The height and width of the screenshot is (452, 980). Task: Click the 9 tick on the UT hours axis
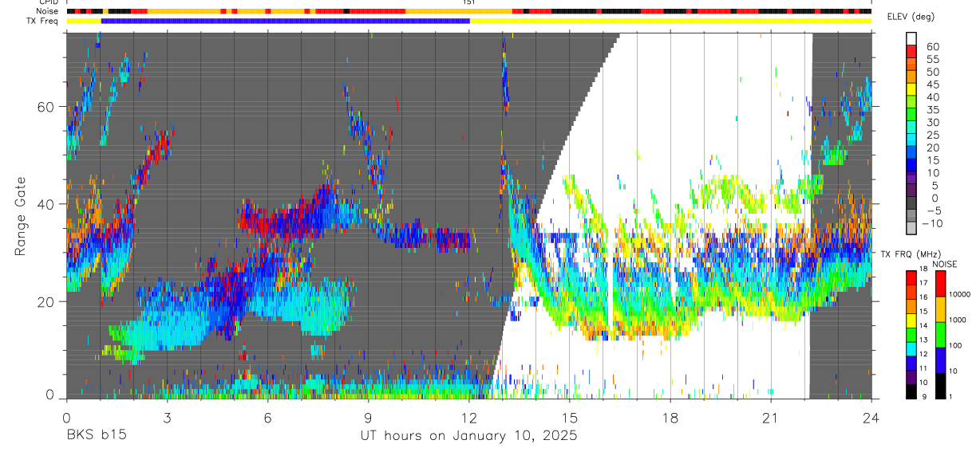368,417
